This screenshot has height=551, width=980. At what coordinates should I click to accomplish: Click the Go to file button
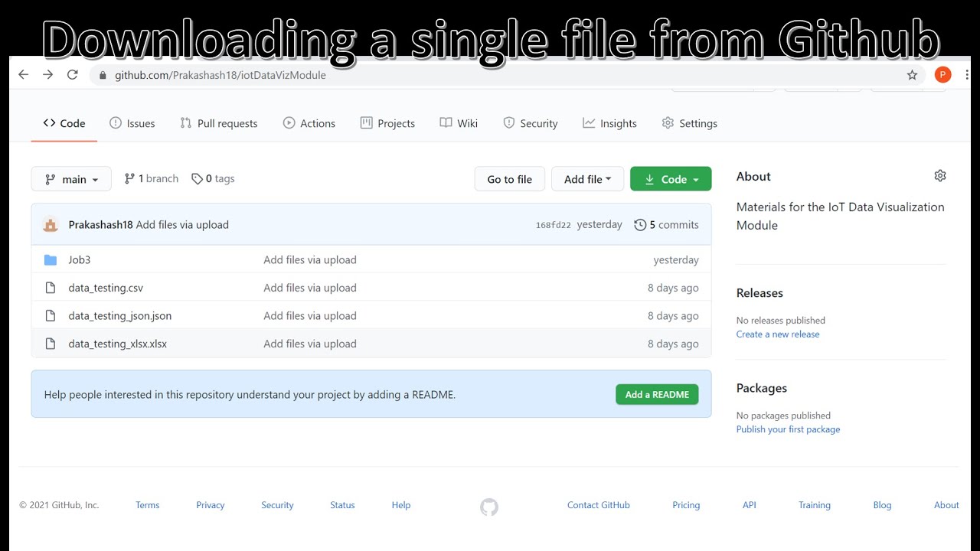pos(509,179)
